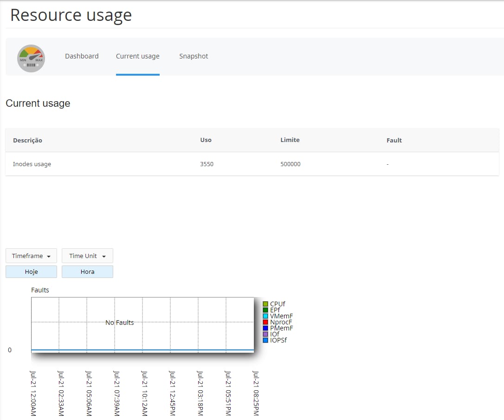Screen dimensions: 504x420
Task: Select the IOf purple legend swatch
Action: click(x=265, y=334)
